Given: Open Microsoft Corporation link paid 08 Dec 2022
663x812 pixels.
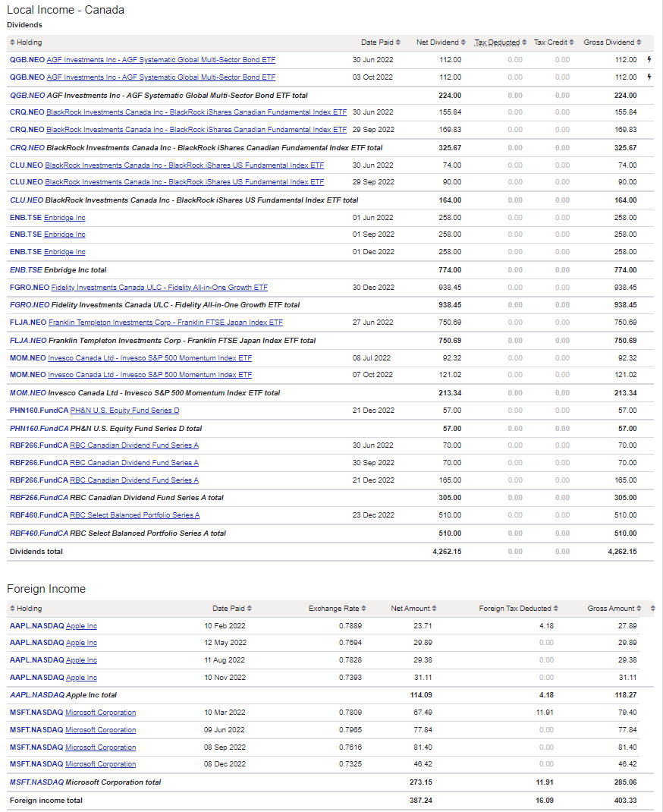Looking at the screenshot, I should point(100,764).
